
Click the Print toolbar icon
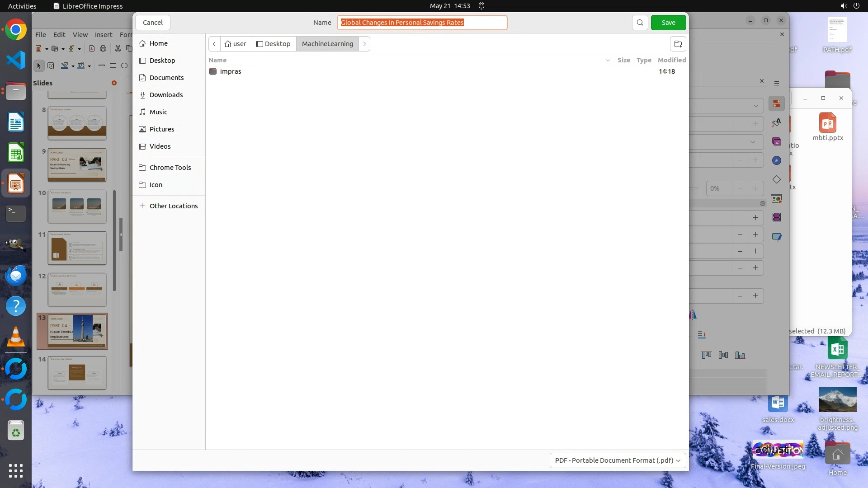(x=103, y=49)
